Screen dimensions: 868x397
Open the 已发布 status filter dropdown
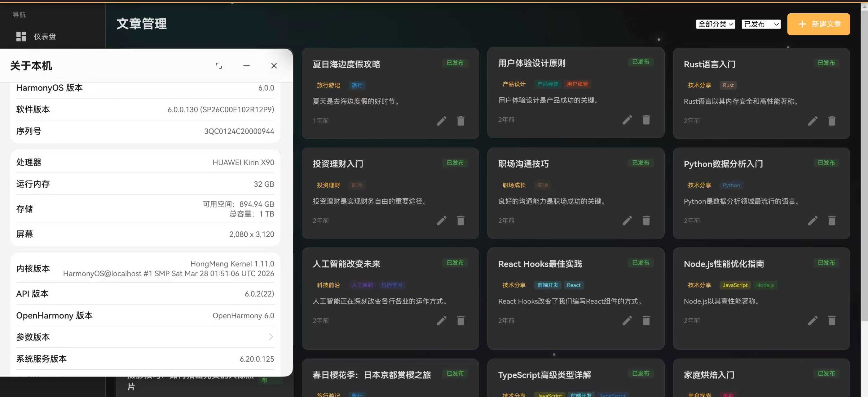761,24
